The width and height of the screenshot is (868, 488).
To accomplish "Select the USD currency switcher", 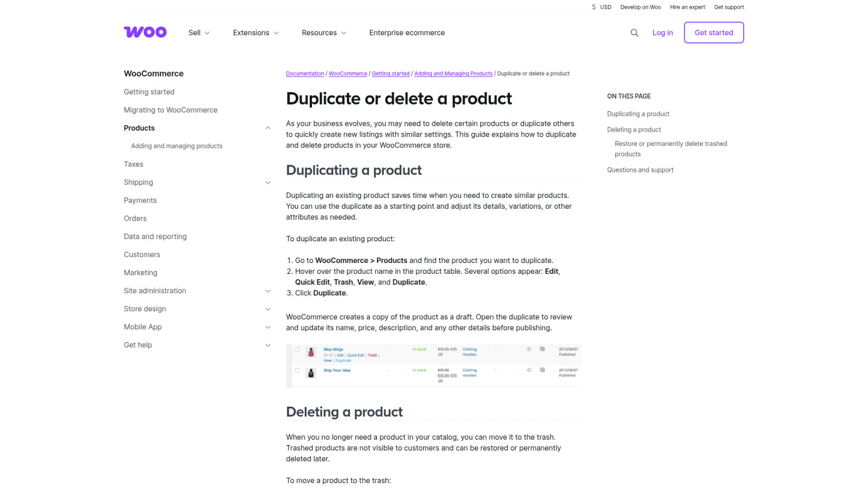I will tap(601, 7).
